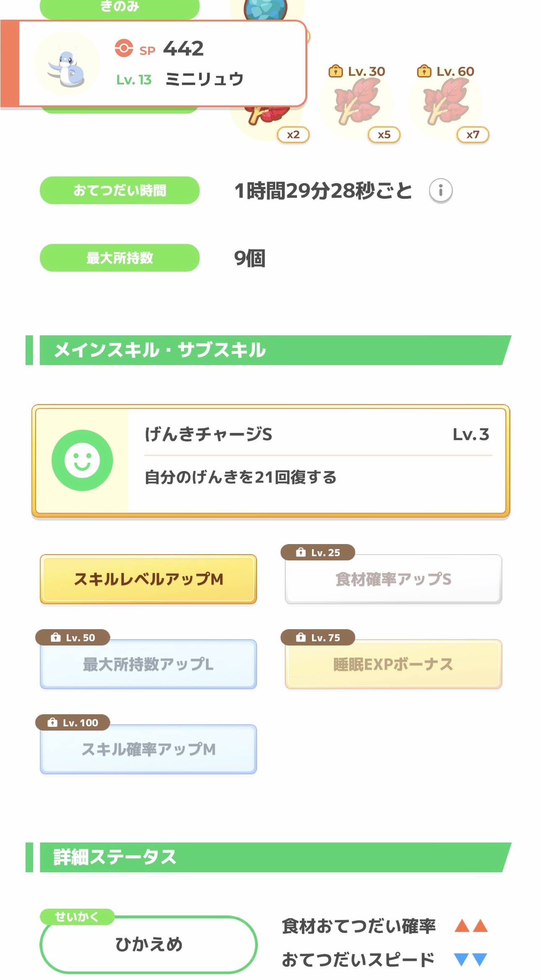Tap the x5 ingredient quantity badge

384,135
